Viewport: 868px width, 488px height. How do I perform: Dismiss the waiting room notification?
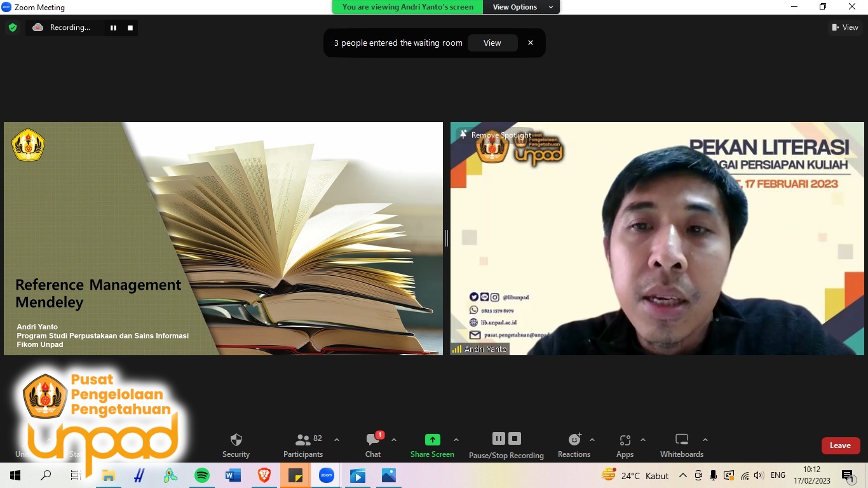coord(531,43)
